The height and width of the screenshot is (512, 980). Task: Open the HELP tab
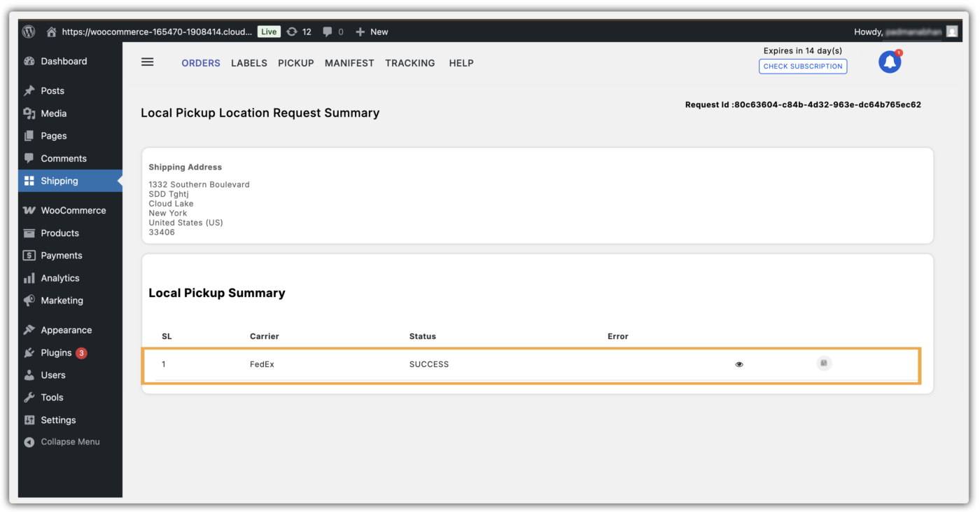461,63
